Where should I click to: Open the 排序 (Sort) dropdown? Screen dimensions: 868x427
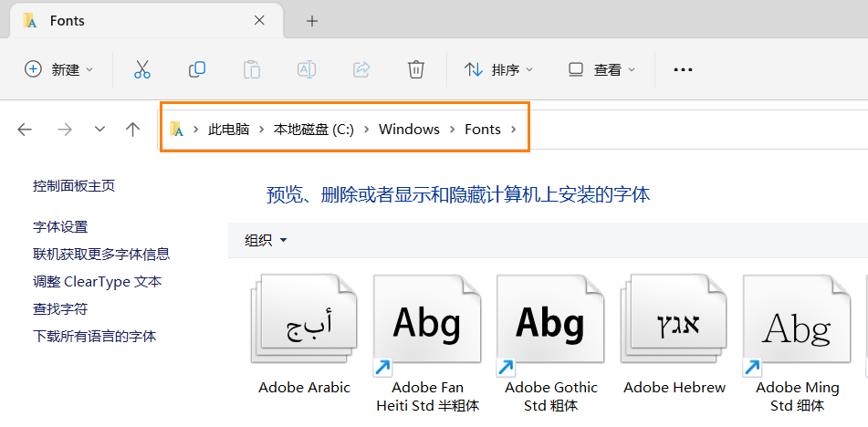(498, 69)
